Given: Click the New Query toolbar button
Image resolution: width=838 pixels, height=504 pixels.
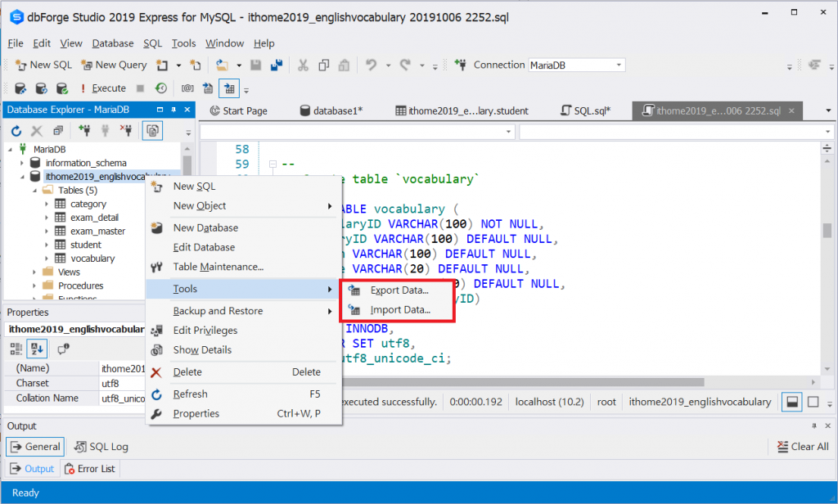Looking at the screenshot, I should (x=113, y=65).
